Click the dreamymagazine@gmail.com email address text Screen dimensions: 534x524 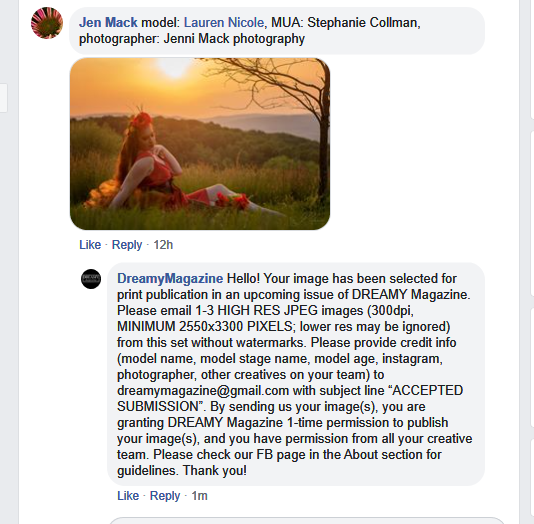point(203,391)
